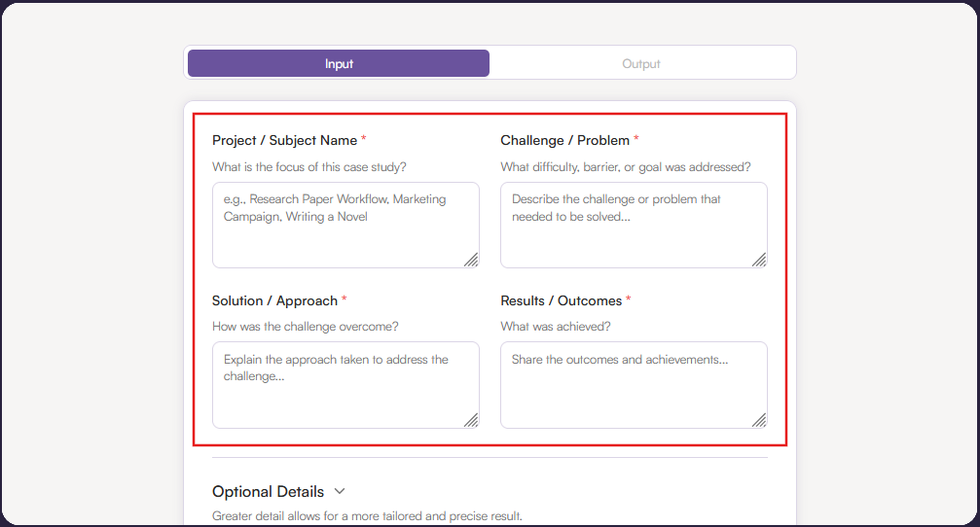Click the 'Solution / Approach' label

275,301
